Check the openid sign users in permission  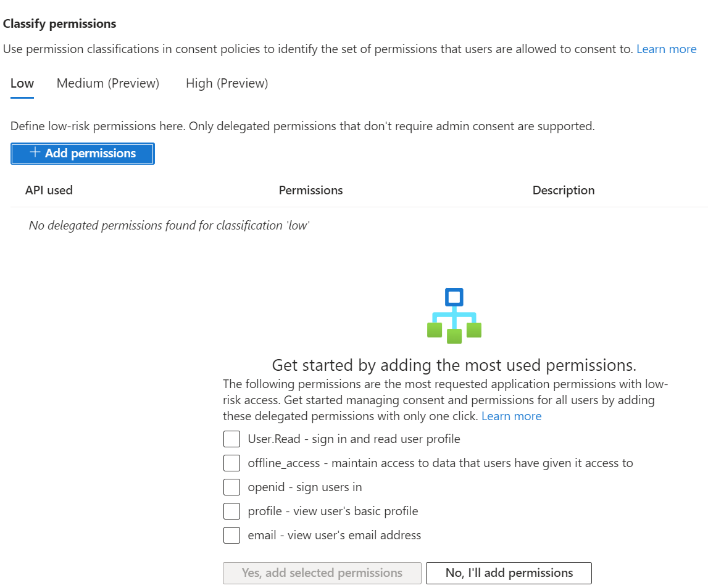(x=231, y=487)
